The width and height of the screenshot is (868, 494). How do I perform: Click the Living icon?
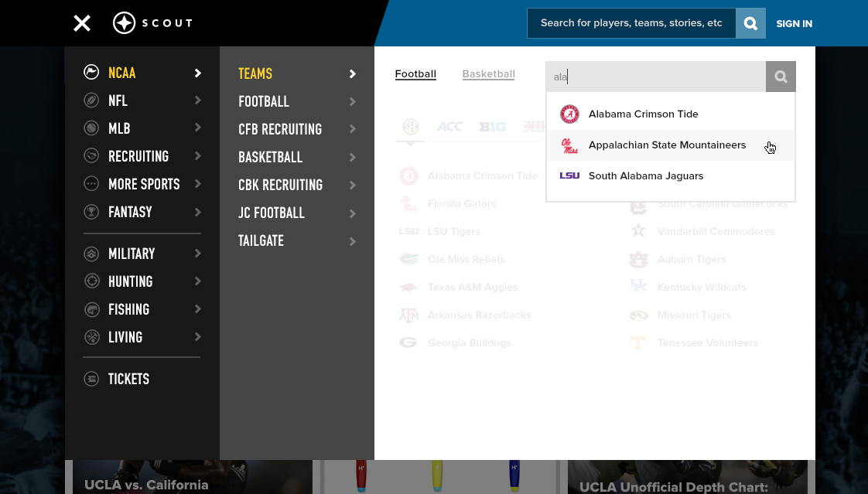(x=91, y=336)
